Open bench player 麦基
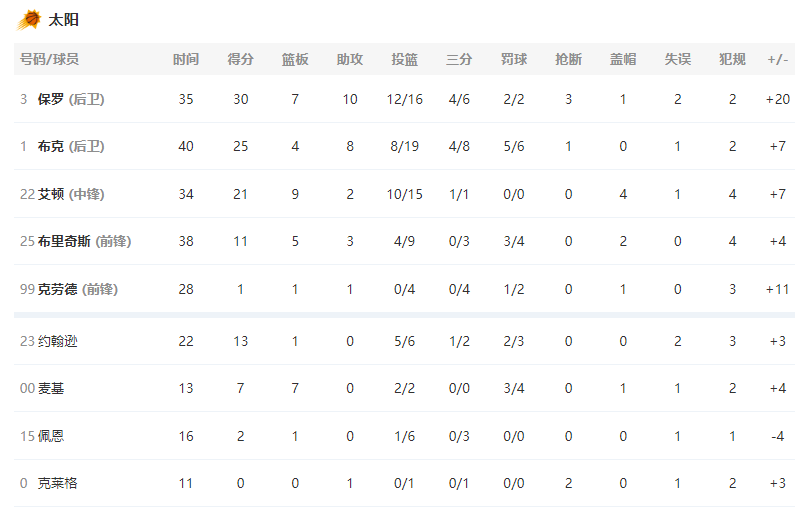The image size is (807, 518). pyautogui.click(x=51, y=389)
